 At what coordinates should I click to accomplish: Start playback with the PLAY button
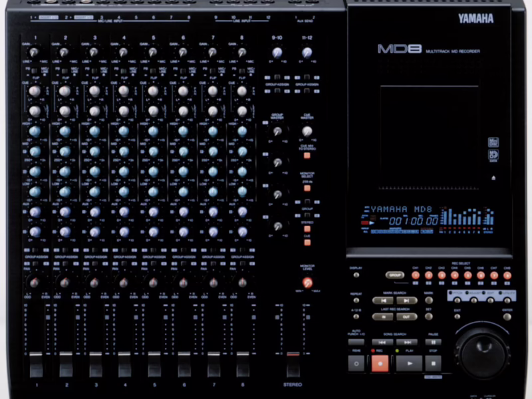(x=409, y=363)
